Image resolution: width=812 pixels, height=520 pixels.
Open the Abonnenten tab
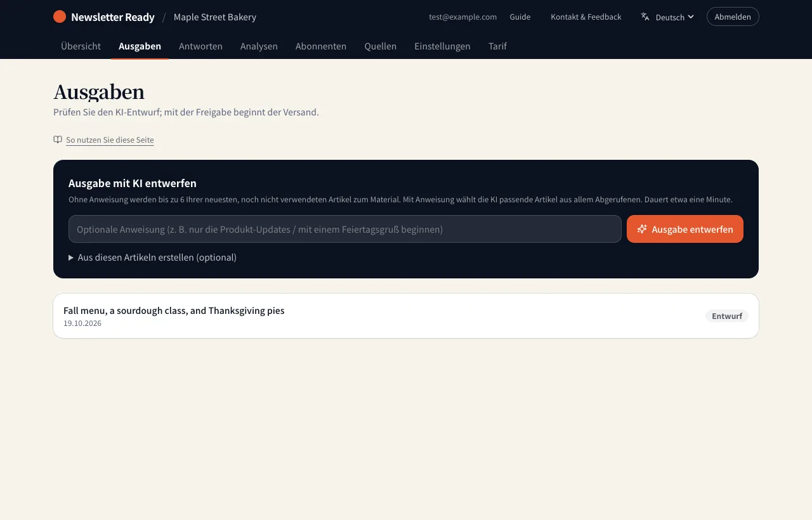(321, 46)
